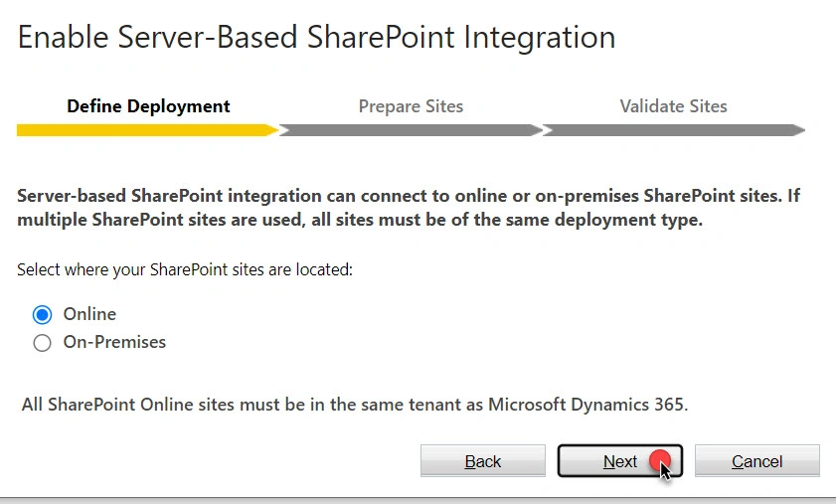Open the Define Deployment step label
Image resolution: width=836 pixels, height=504 pixels.
pyautogui.click(x=148, y=106)
